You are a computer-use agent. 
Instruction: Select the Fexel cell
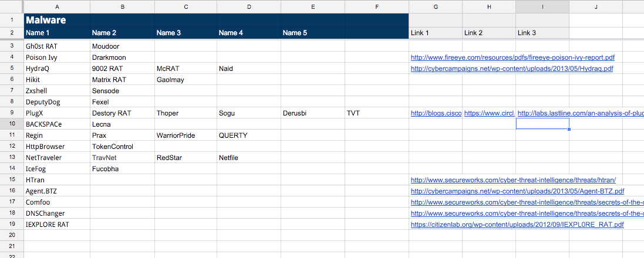pyautogui.click(x=122, y=102)
